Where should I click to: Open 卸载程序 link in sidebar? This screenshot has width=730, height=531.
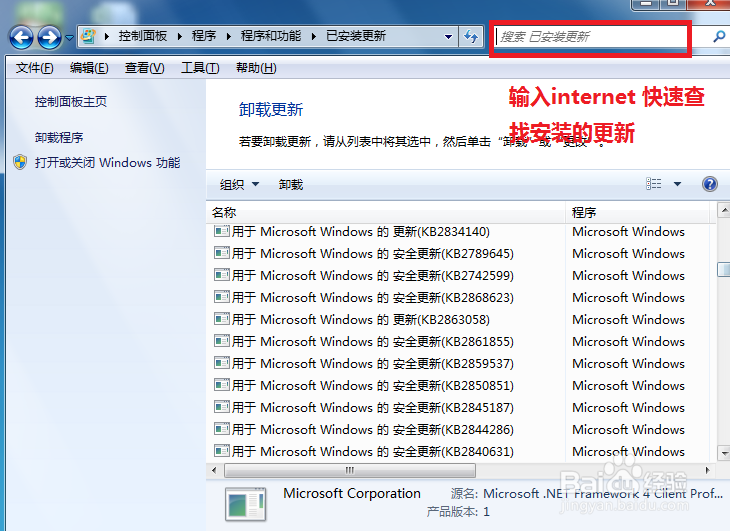pos(59,138)
